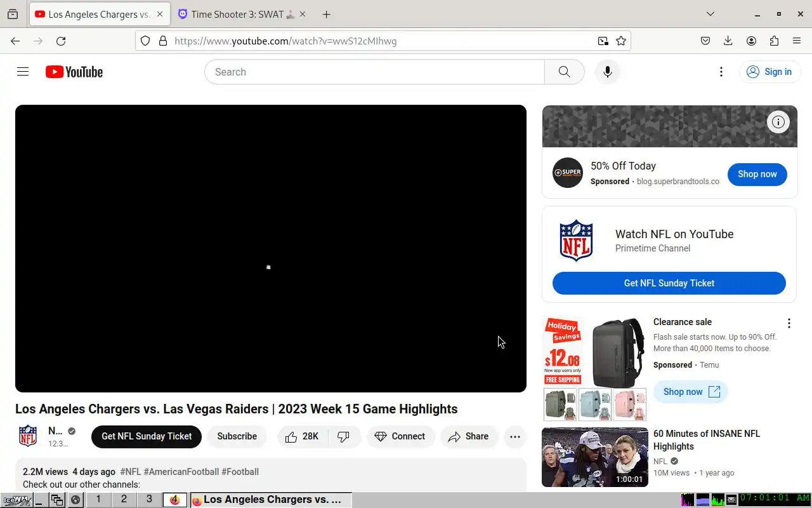The image size is (812, 508).
Task: Click the #Football hashtag
Action: 240,472
